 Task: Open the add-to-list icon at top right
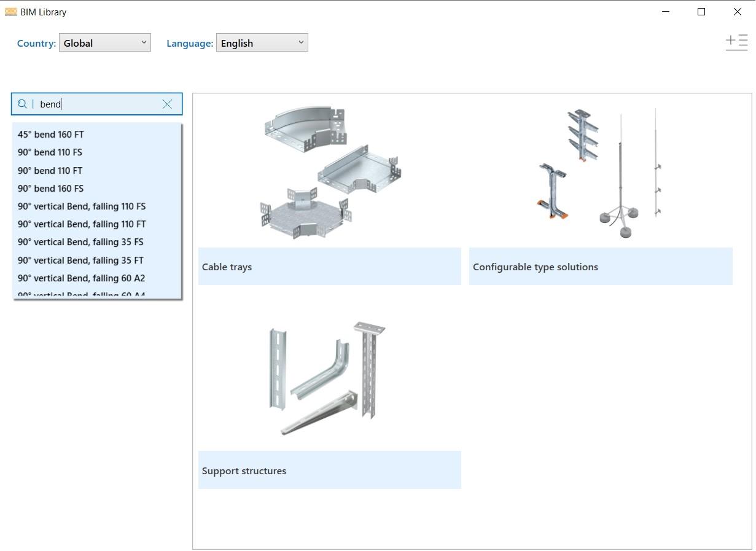click(x=736, y=42)
